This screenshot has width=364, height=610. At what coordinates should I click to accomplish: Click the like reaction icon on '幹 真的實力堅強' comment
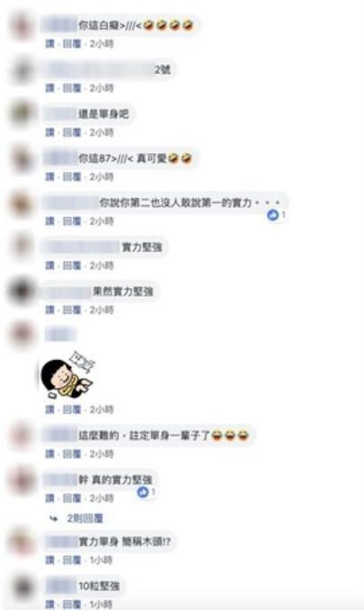(143, 492)
